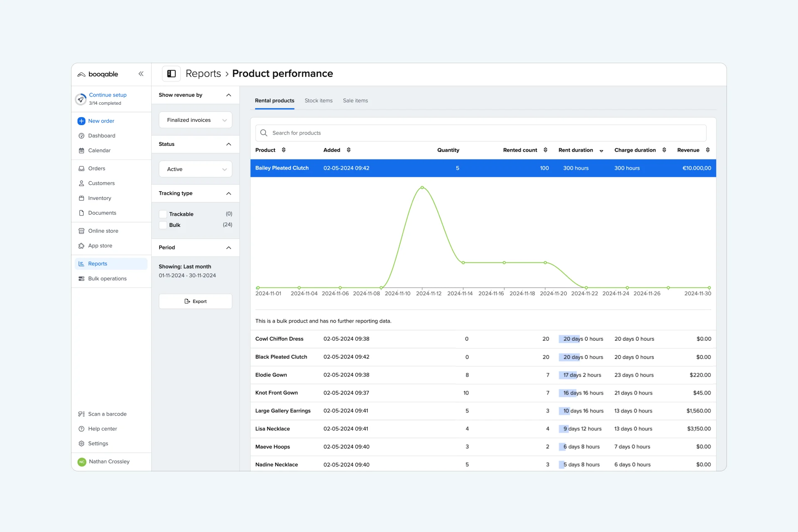Click the $3,150.00 revenue value
Screen dimensions: 798x532
tap(699, 429)
